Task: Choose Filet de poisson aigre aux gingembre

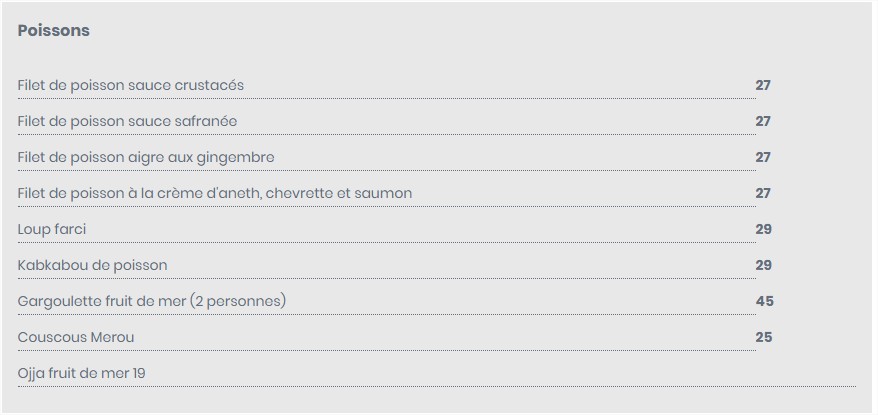Action: pos(146,157)
